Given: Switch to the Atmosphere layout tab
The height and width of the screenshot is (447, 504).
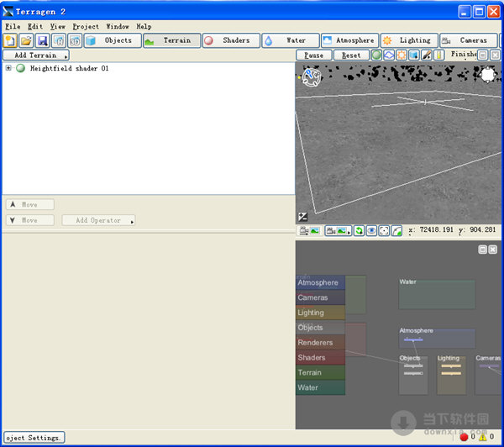Looking at the screenshot, I should [x=349, y=40].
